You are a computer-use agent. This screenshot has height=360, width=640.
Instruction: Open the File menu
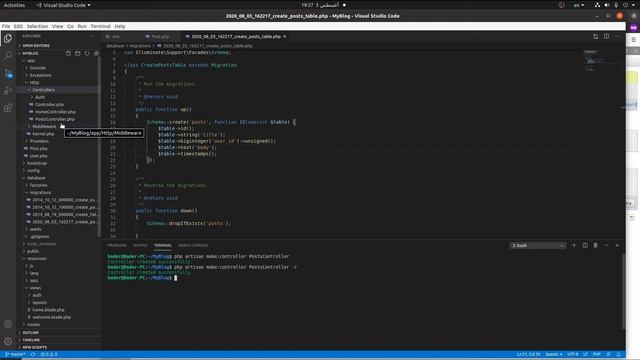click(x=6, y=26)
